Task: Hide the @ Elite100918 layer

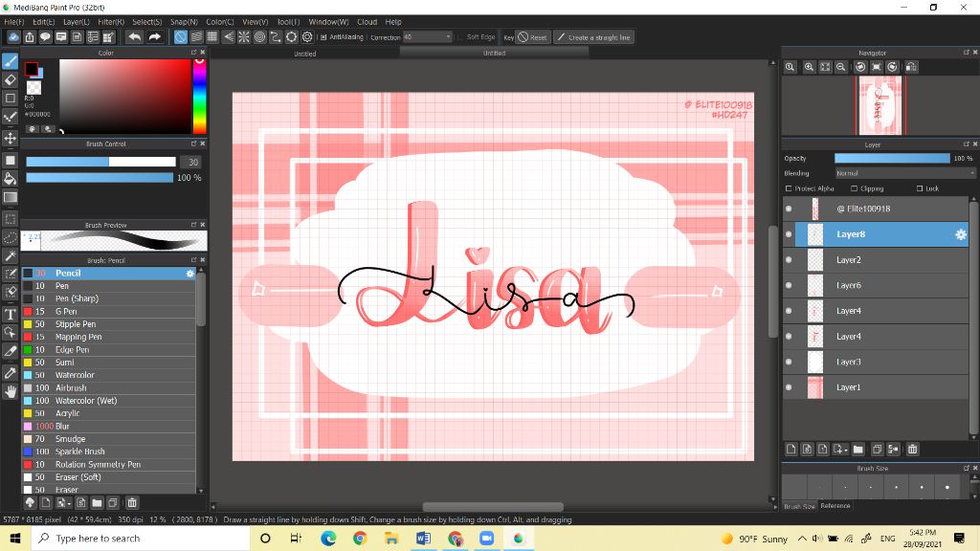Action: click(789, 209)
